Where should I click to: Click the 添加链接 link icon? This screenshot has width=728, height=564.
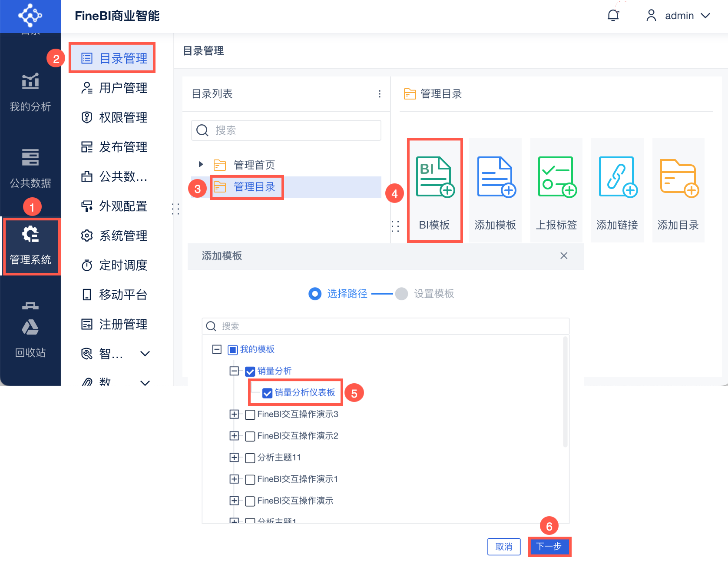coord(617,177)
